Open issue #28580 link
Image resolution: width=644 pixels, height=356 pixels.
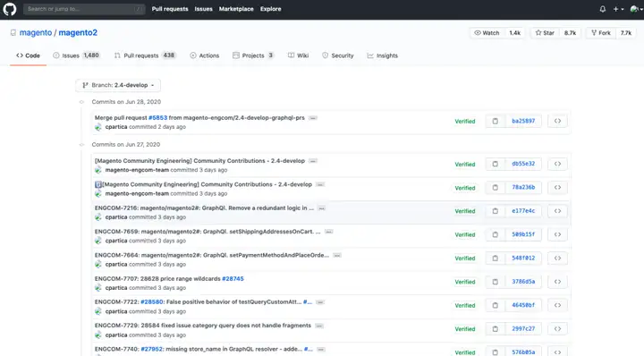[x=151, y=302]
